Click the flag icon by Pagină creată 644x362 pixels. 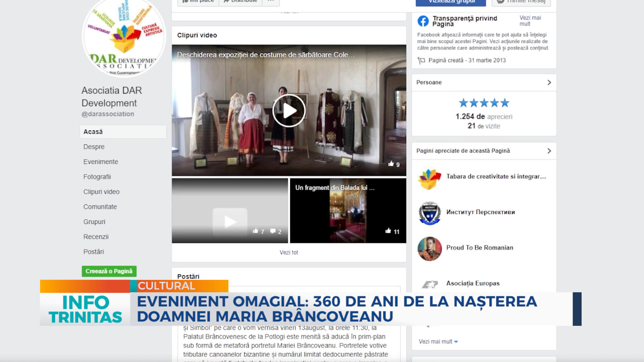421,61
